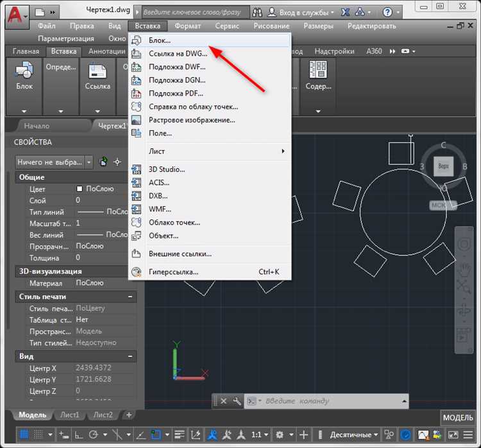
Task: Choose Растровое изображение... menu item
Action: [x=210, y=120]
